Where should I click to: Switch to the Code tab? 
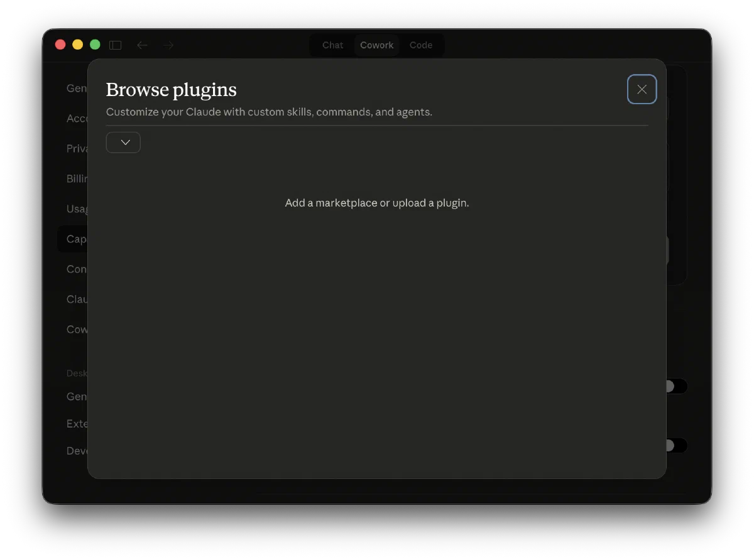421,45
